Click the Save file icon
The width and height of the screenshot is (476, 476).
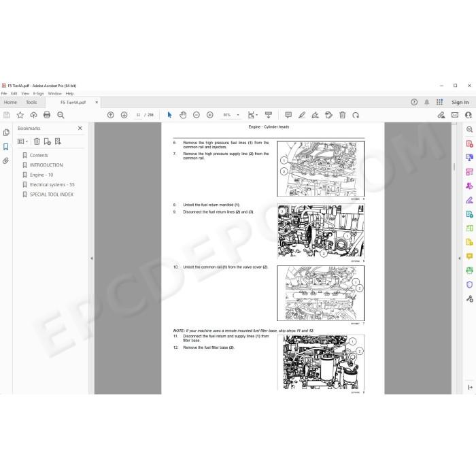7,115
